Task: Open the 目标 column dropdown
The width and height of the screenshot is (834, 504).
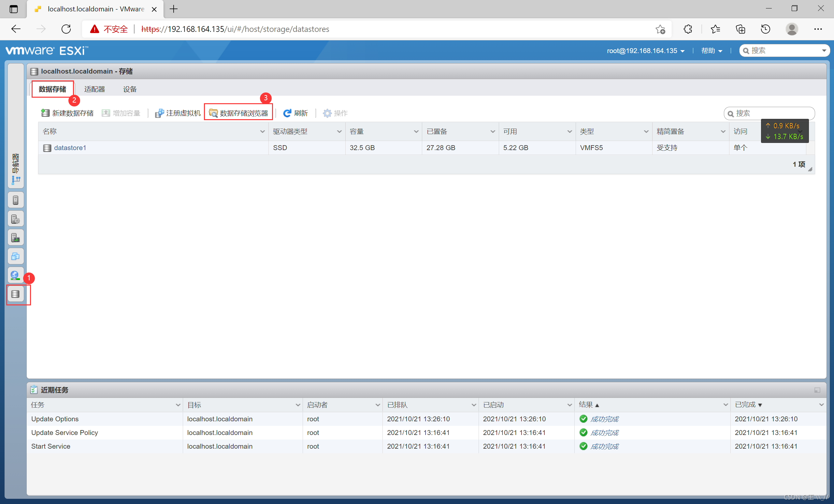Action: click(x=298, y=405)
